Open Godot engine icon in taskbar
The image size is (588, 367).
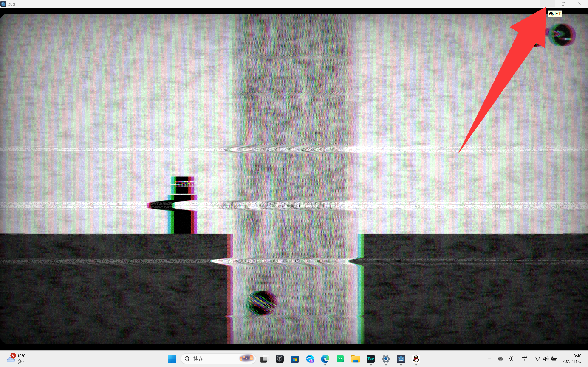pyautogui.click(x=401, y=359)
